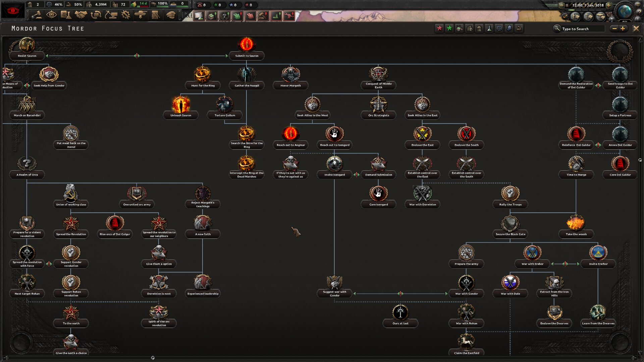Open the Diplomacy handshake icon

[81, 15]
